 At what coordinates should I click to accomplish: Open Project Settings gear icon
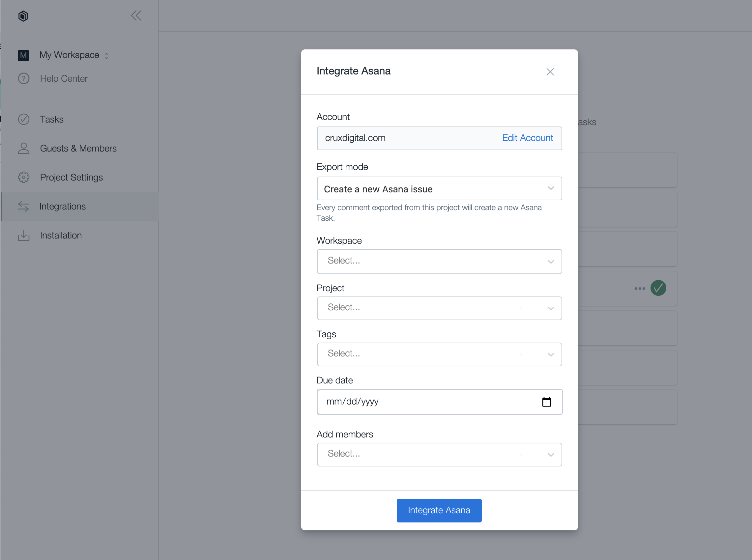(24, 177)
